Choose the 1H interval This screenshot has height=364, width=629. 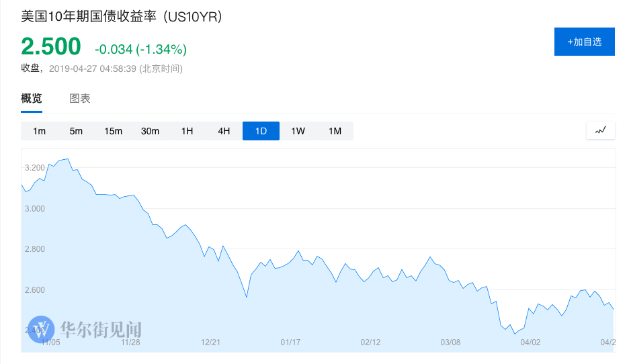[x=187, y=131]
